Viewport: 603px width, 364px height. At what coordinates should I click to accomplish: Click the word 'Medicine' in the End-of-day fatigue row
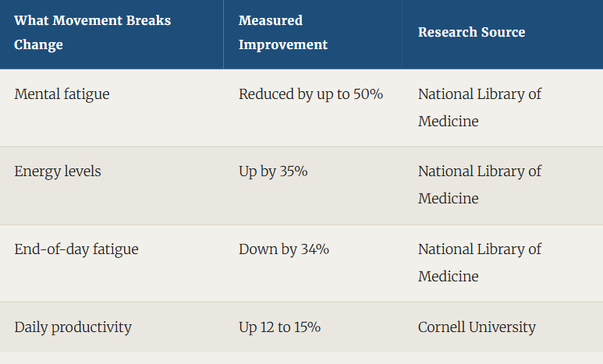[x=449, y=277]
